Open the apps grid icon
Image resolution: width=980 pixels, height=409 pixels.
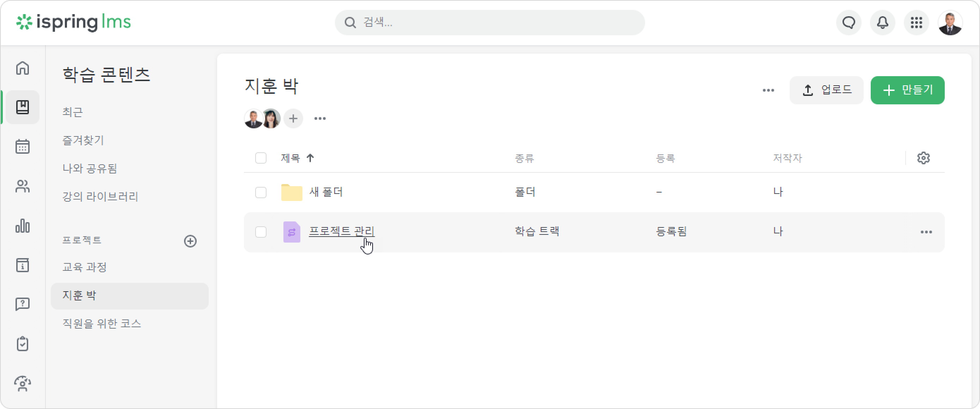(916, 23)
